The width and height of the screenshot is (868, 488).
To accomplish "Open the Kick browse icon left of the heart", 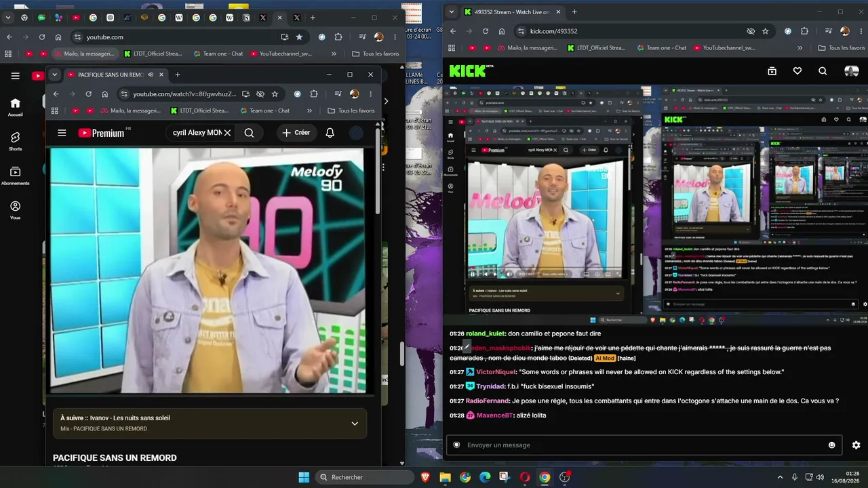I will [x=772, y=70].
